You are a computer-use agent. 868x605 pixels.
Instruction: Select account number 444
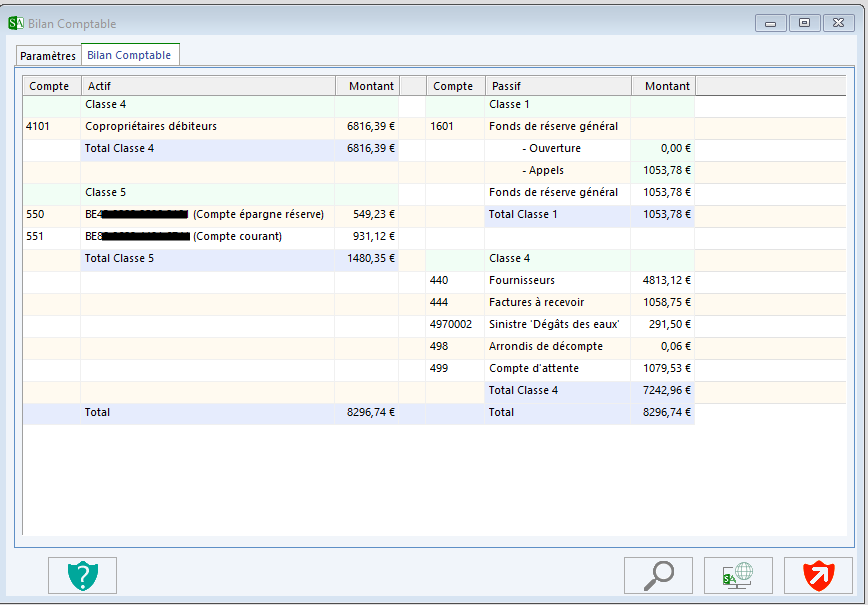[x=439, y=302]
